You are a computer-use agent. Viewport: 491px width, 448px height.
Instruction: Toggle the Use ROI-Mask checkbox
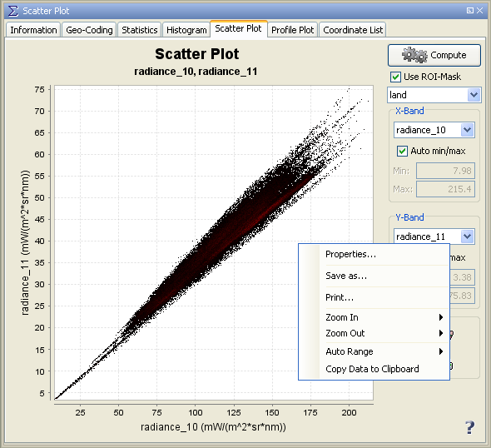point(395,77)
